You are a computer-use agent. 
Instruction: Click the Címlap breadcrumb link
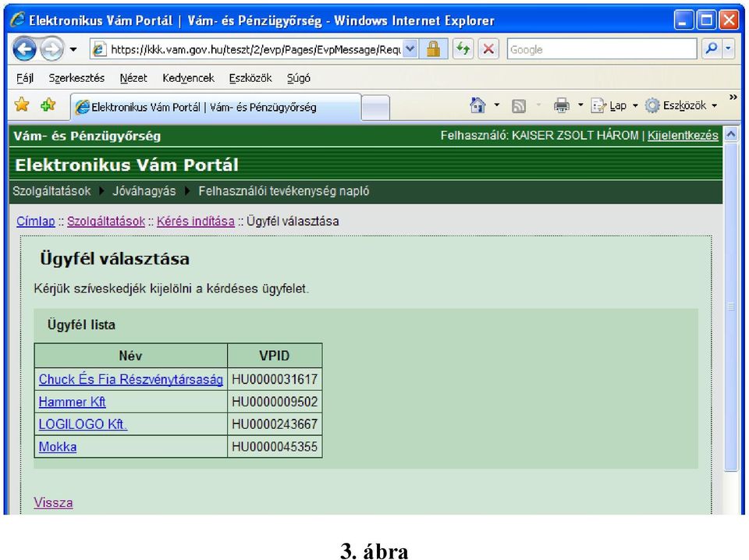pos(36,221)
